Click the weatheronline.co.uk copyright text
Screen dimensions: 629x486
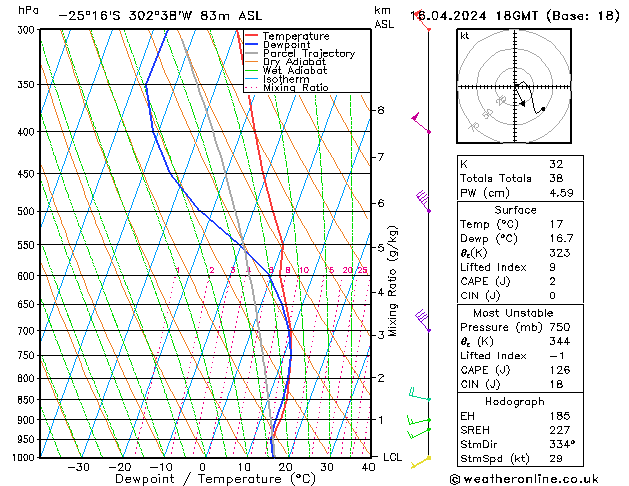(x=524, y=479)
